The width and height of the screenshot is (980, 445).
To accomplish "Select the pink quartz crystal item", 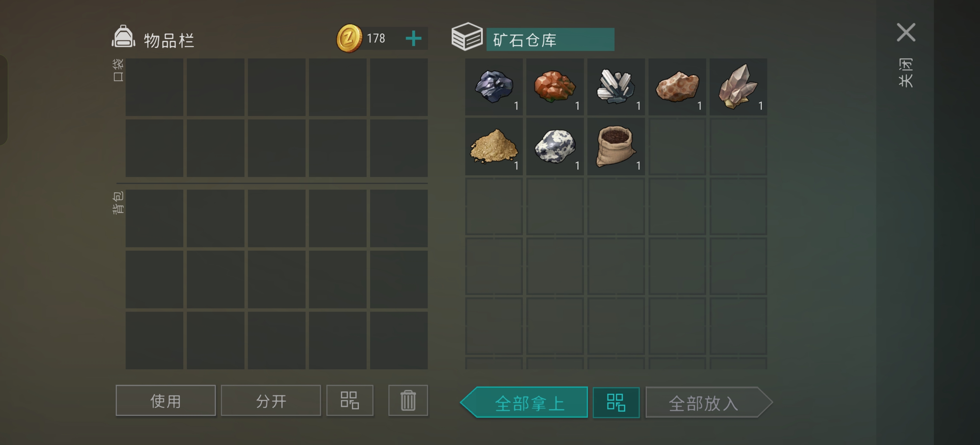I will [x=739, y=87].
